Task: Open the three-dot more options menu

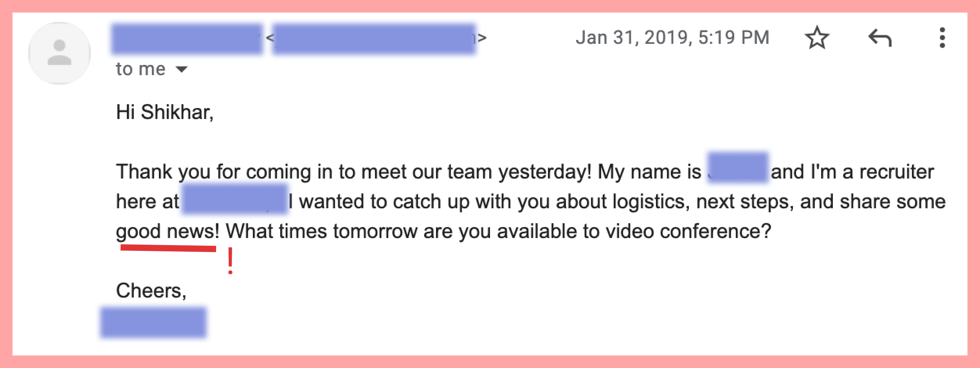Action: [x=942, y=38]
